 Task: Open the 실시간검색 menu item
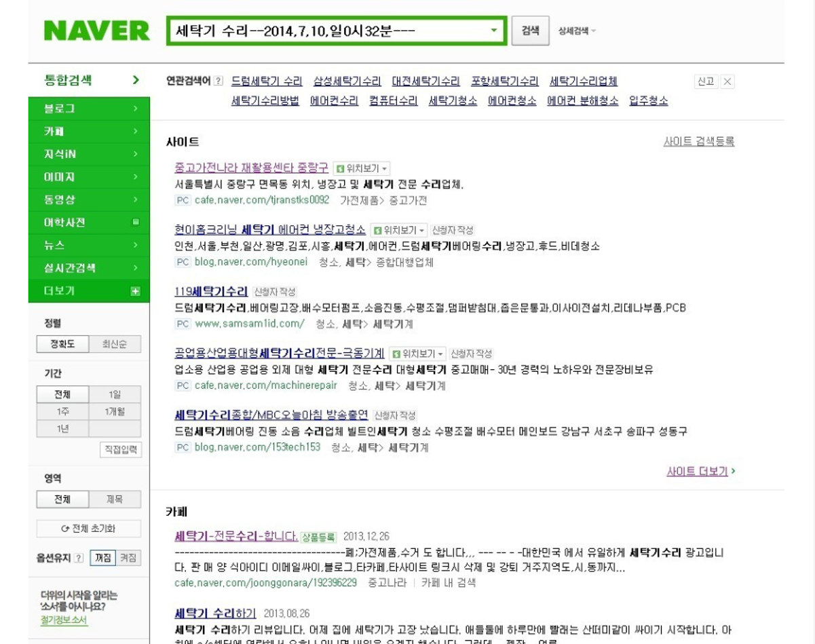pos(89,268)
